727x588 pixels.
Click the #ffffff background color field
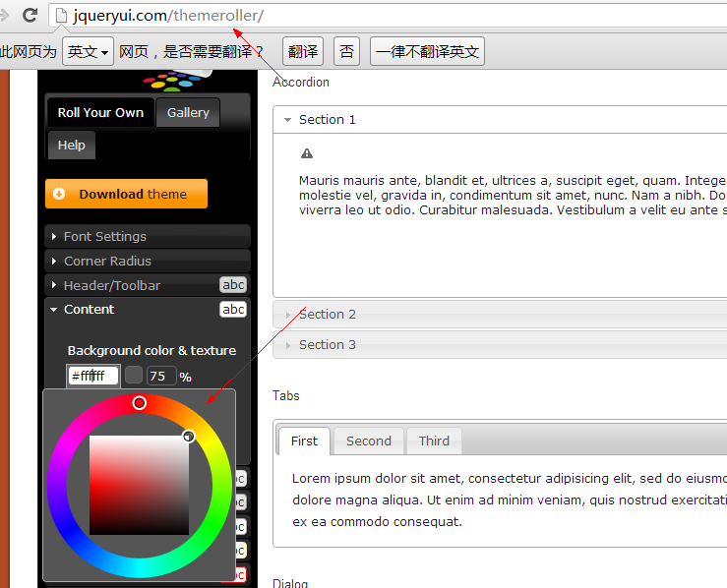pos(93,376)
